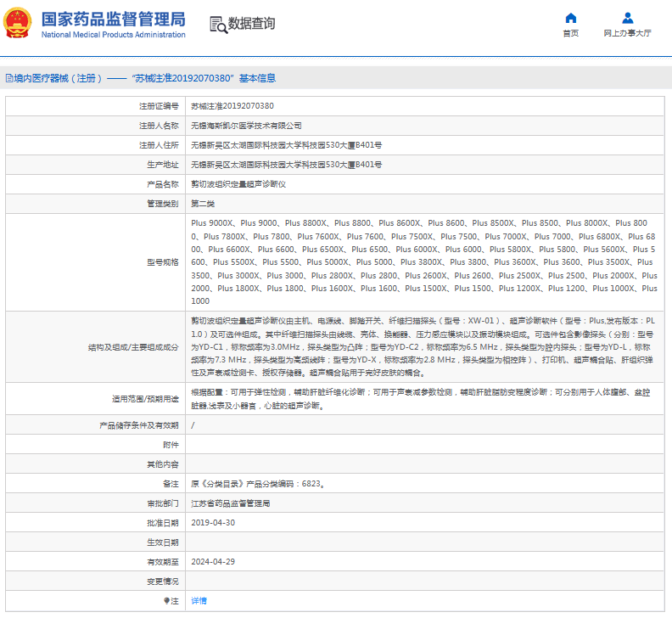Click the 数据查询 magnifier icon
This screenshot has height=618, width=672.
point(218,25)
